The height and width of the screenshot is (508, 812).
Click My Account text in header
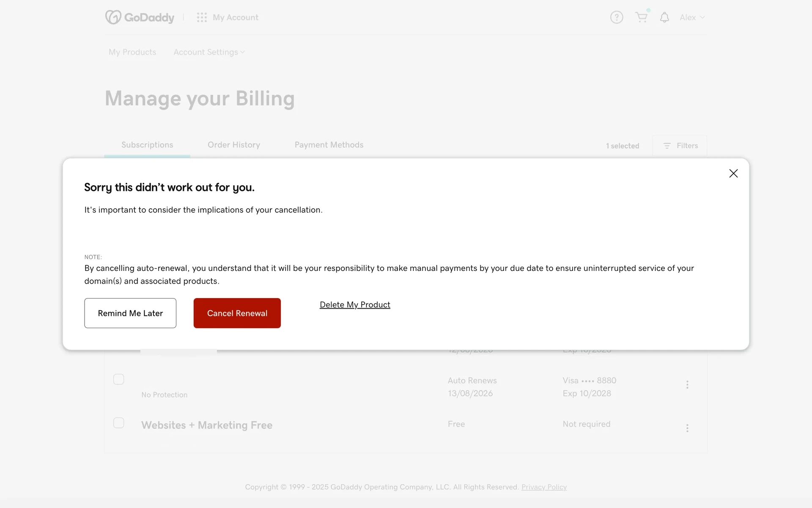coord(236,17)
